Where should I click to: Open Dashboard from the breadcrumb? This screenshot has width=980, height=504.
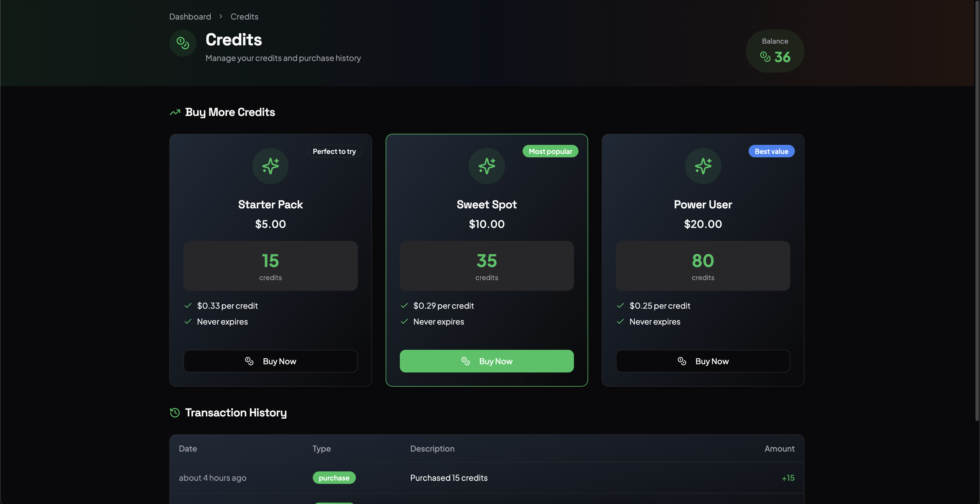[x=190, y=17]
